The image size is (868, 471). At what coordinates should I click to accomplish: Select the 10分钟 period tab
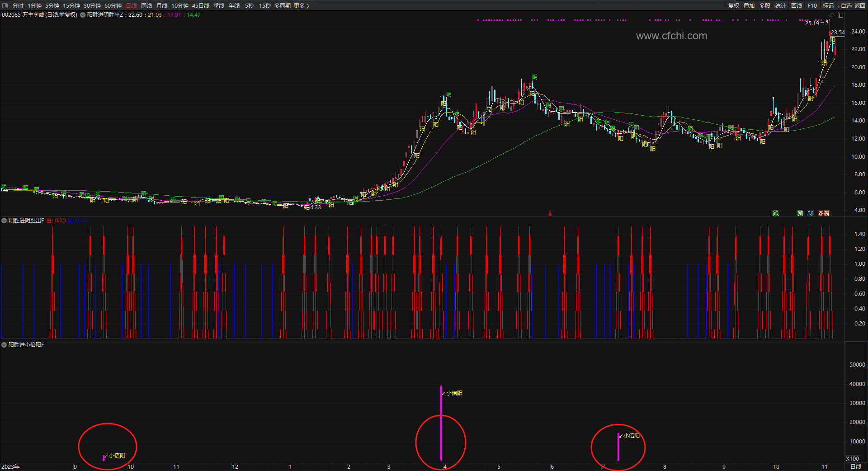coord(179,5)
